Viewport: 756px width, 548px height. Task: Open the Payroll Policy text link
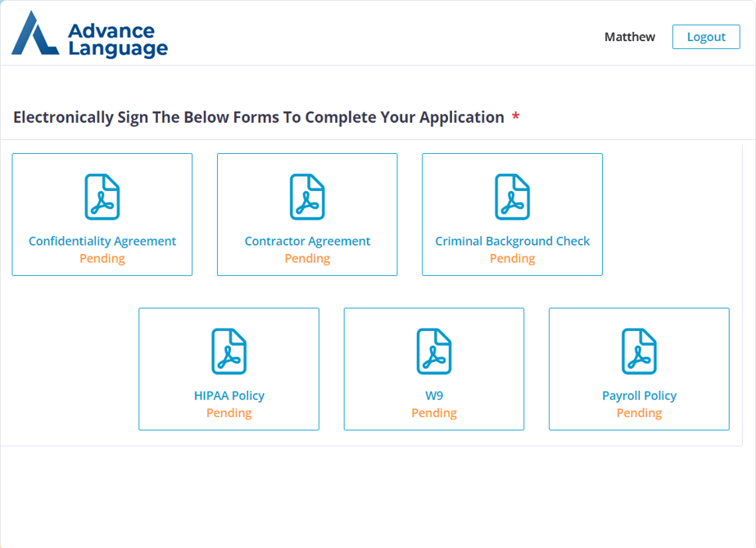[639, 396]
